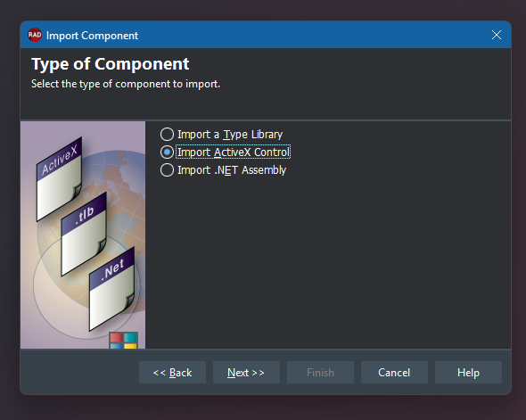The width and height of the screenshot is (526, 420).
Task: Select the Import .NET Assembly radio circle
Action: click(x=167, y=170)
